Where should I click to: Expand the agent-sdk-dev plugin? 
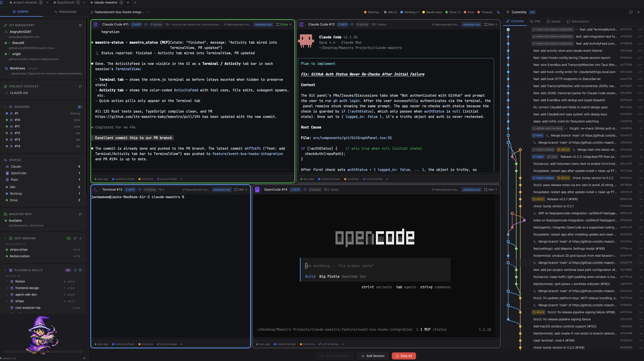(x=7, y=295)
